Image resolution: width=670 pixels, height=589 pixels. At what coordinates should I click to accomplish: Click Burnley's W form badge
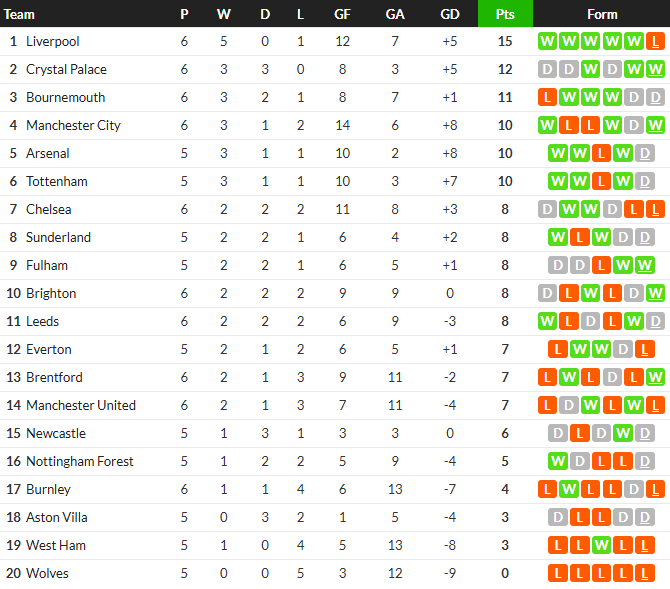click(x=569, y=490)
